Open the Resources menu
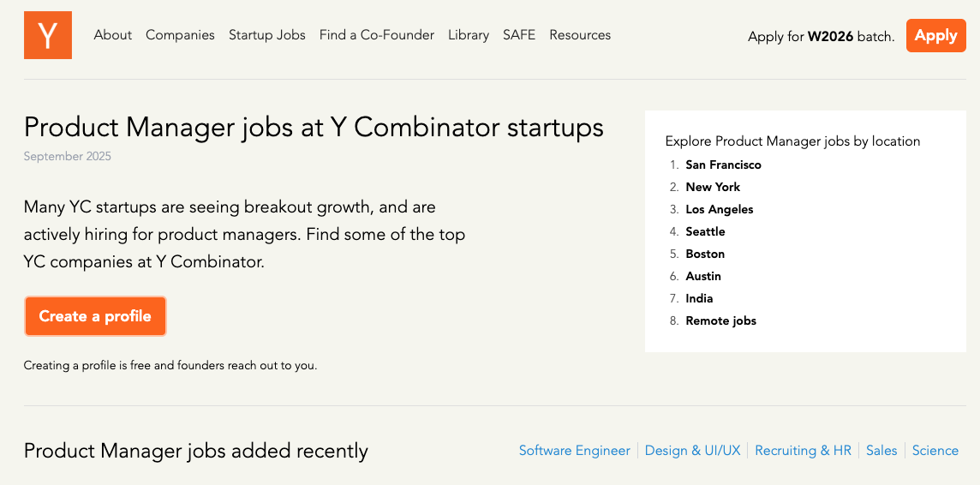This screenshot has width=980, height=485. (x=580, y=35)
